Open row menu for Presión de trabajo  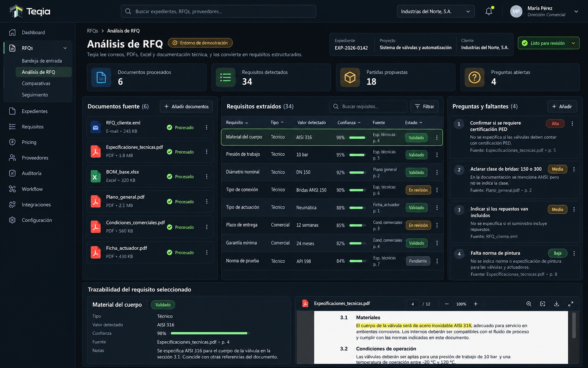437,155
